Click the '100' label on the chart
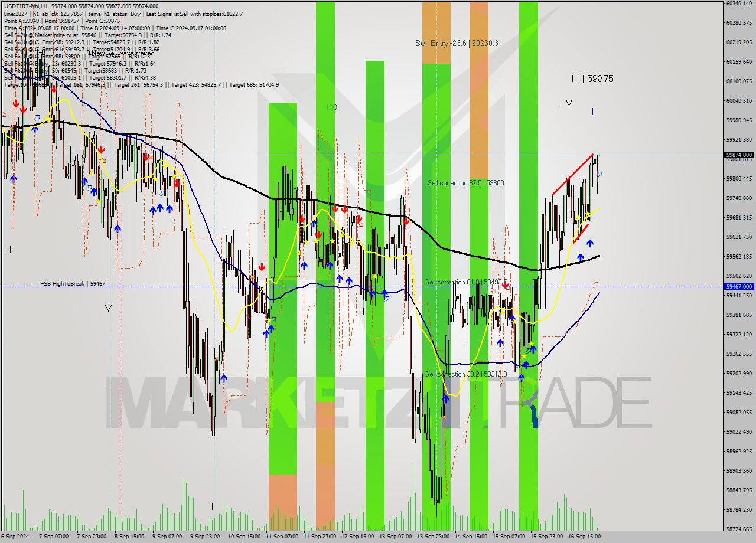 click(x=331, y=107)
